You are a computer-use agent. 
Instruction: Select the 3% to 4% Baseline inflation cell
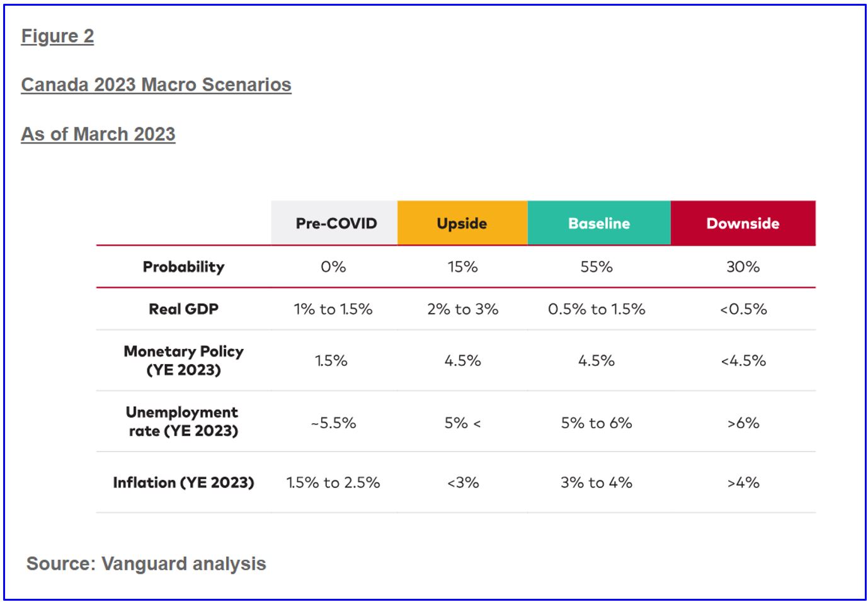click(596, 483)
